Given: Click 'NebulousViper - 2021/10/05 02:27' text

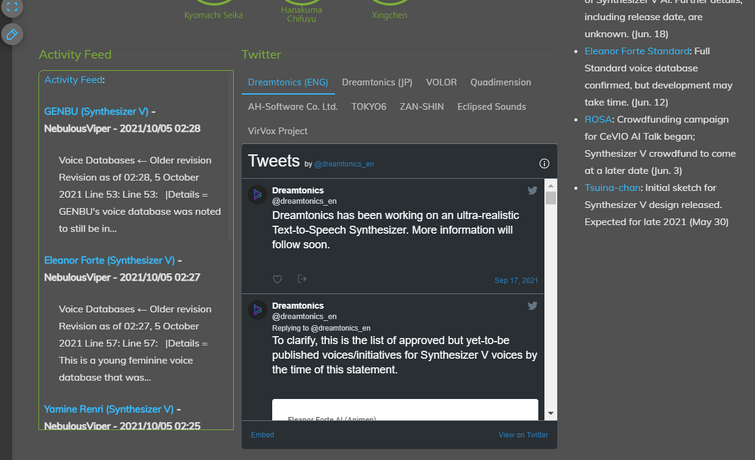Looking at the screenshot, I should click(x=122, y=277).
